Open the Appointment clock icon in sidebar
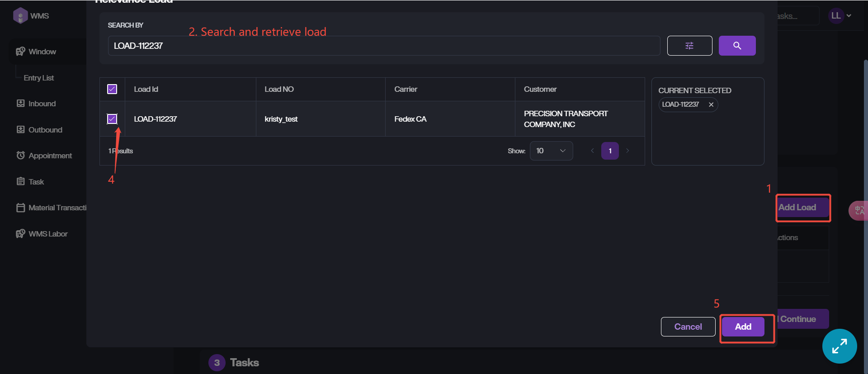Image resolution: width=868 pixels, height=374 pixels. (x=21, y=156)
